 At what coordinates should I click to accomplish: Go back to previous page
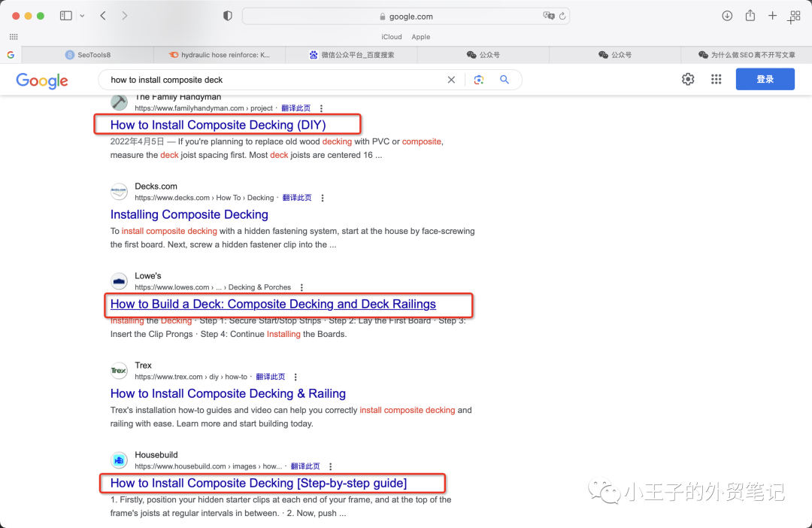[x=103, y=16]
